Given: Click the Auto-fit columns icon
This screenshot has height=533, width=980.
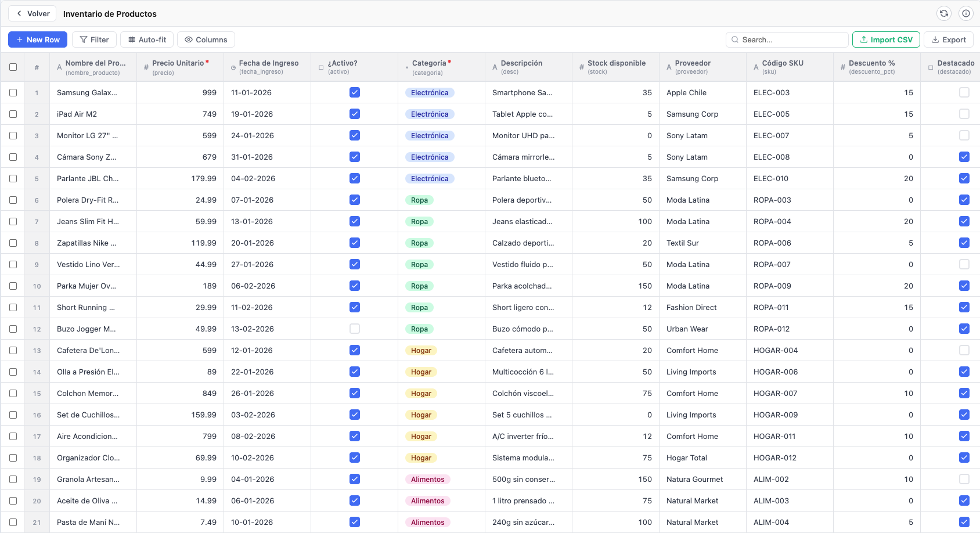Looking at the screenshot, I should click(x=132, y=39).
